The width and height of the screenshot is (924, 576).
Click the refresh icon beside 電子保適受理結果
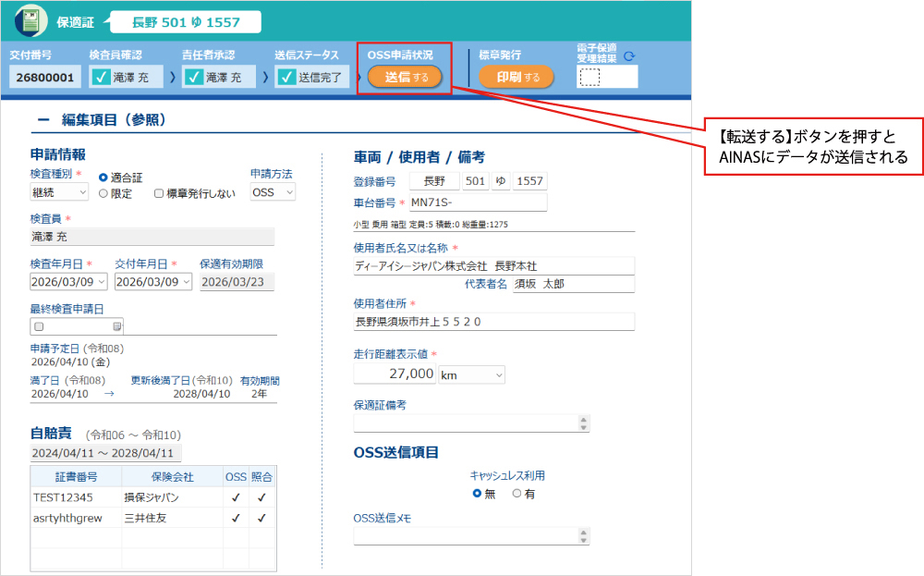pos(629,57)
